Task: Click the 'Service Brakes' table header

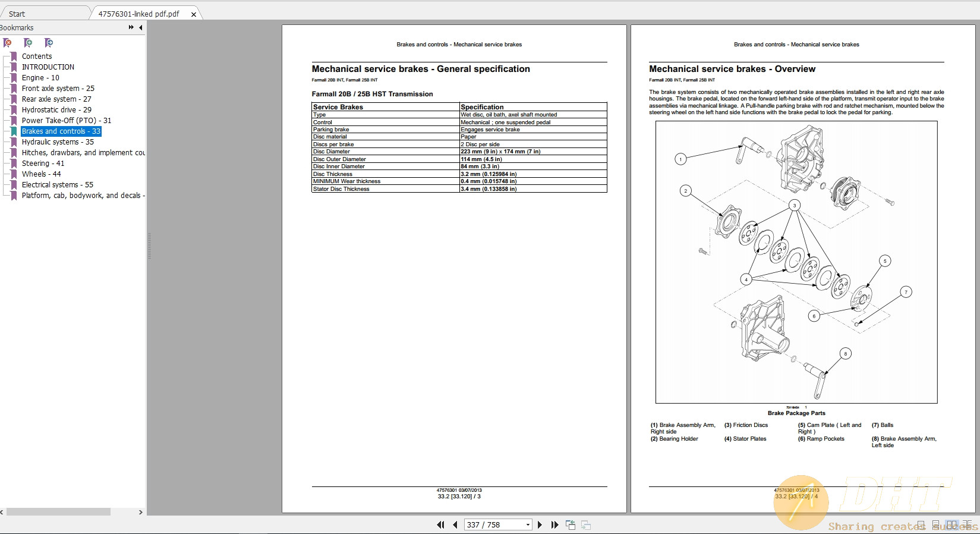Action: [338, 107]
